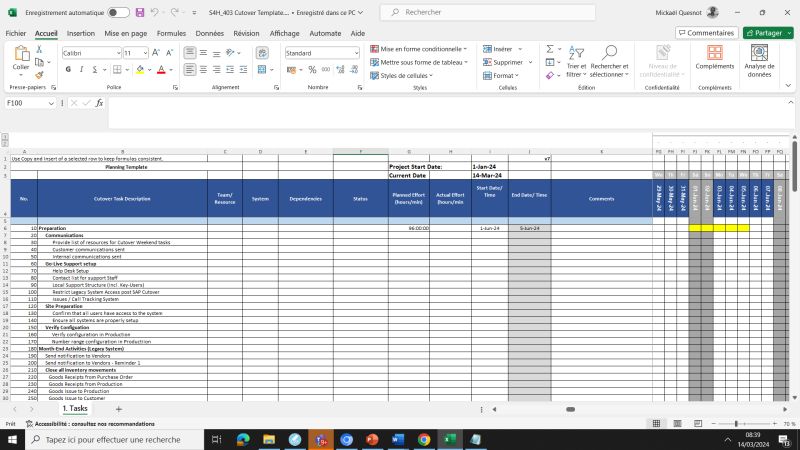Open Compléments add-ins
This screenshot has width=800, height=450.
point(714,57)
